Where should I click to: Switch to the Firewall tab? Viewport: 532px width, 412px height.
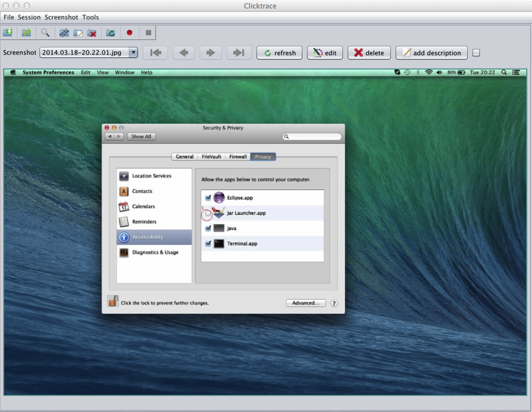click(238, 157)
